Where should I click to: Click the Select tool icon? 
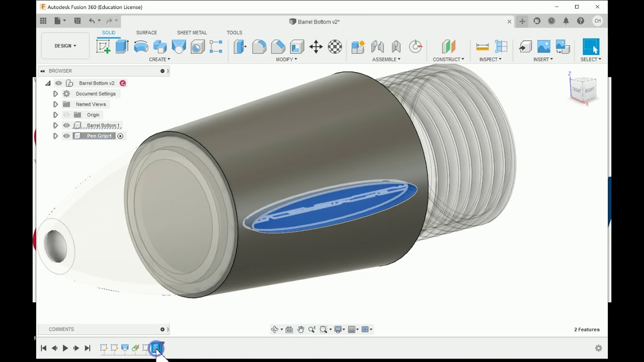click(x=591, y=47)
